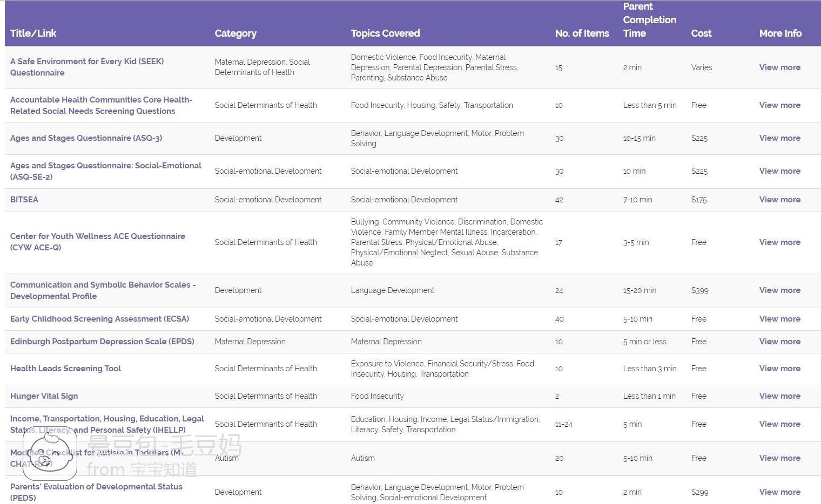Open Early Childhood Screening Assessment (ECSA) link
The image size is (821, 504).
pos(99,319)
